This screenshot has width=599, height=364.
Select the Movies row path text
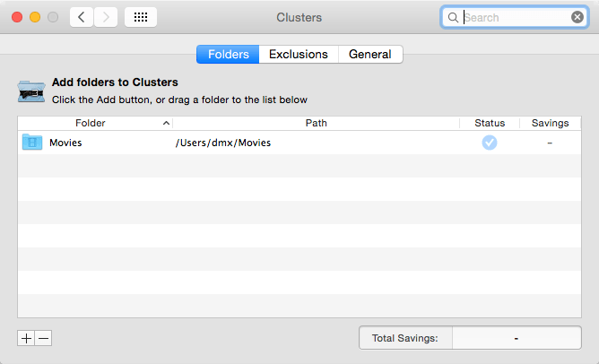tap(223, 143)
